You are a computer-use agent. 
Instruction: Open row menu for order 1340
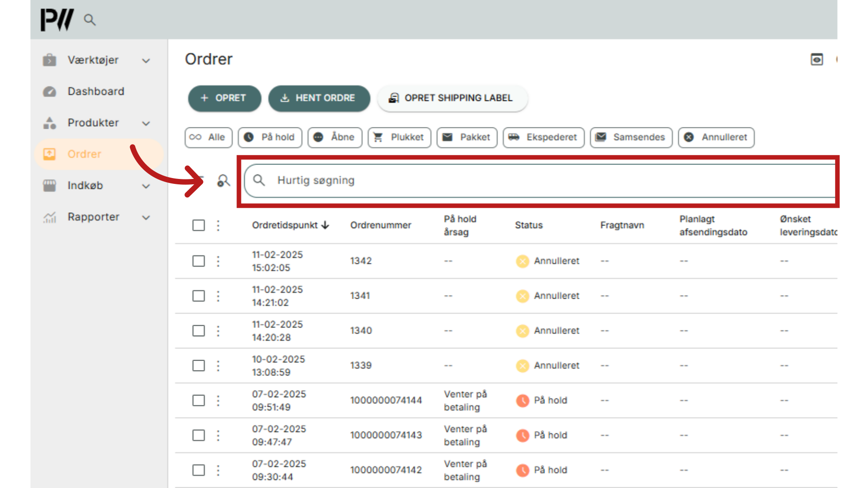coord(218,331)
